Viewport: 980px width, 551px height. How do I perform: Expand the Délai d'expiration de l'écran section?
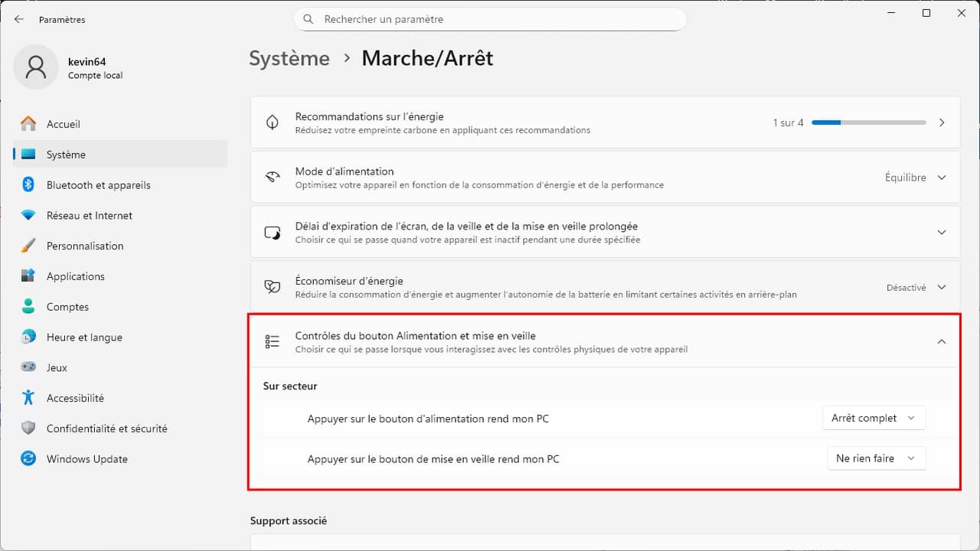tap(941, 233)
